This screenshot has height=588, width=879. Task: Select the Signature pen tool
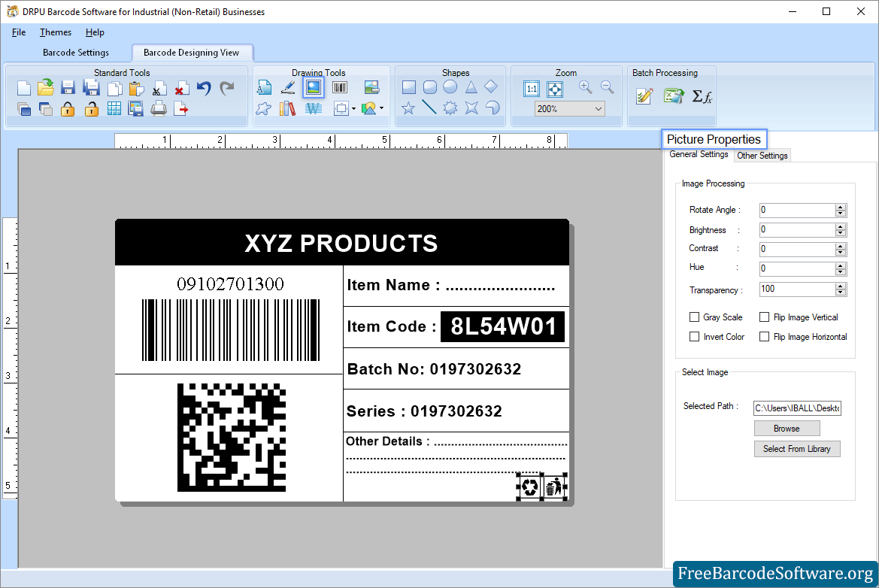tap(288, 87)
